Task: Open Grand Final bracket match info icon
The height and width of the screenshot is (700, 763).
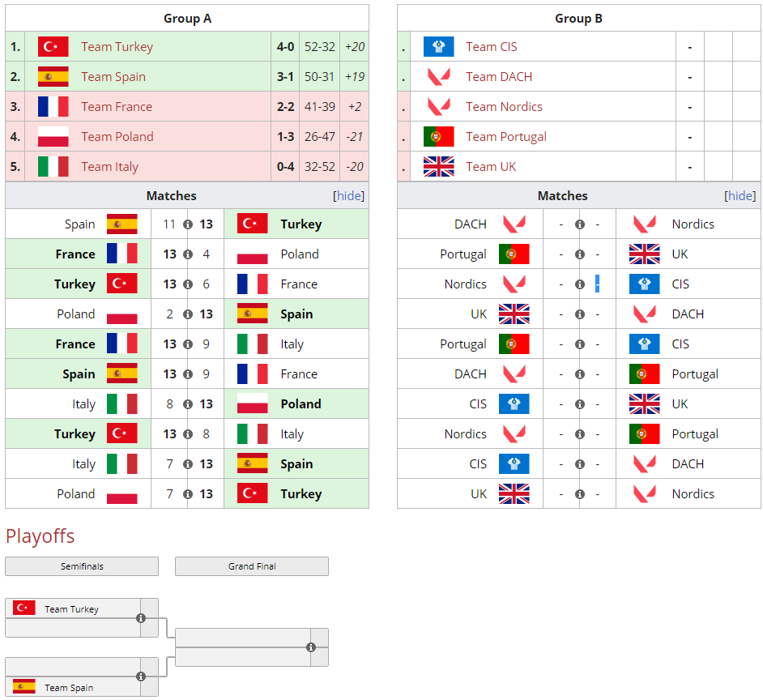Action: tap(311, 647)
